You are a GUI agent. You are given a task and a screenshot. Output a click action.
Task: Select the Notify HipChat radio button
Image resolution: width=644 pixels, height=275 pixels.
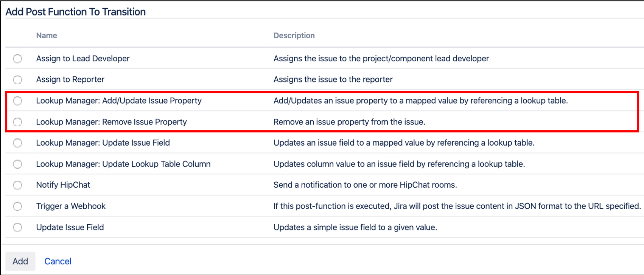click(17, 185)
